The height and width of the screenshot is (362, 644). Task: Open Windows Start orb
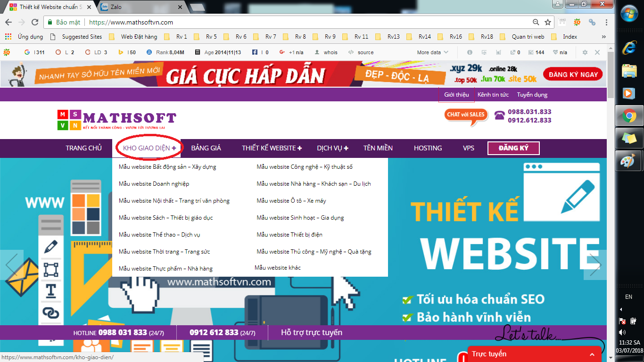coord(629,13)
